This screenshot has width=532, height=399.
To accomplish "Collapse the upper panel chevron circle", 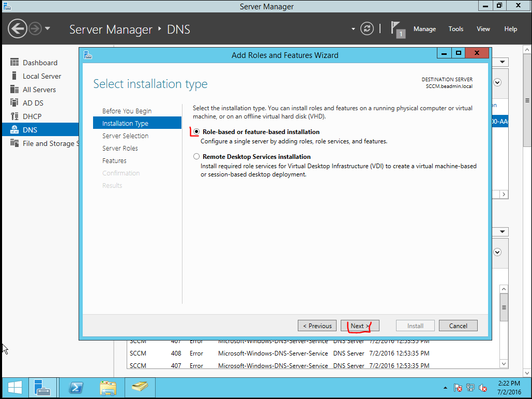I will [x=497, y=82].
